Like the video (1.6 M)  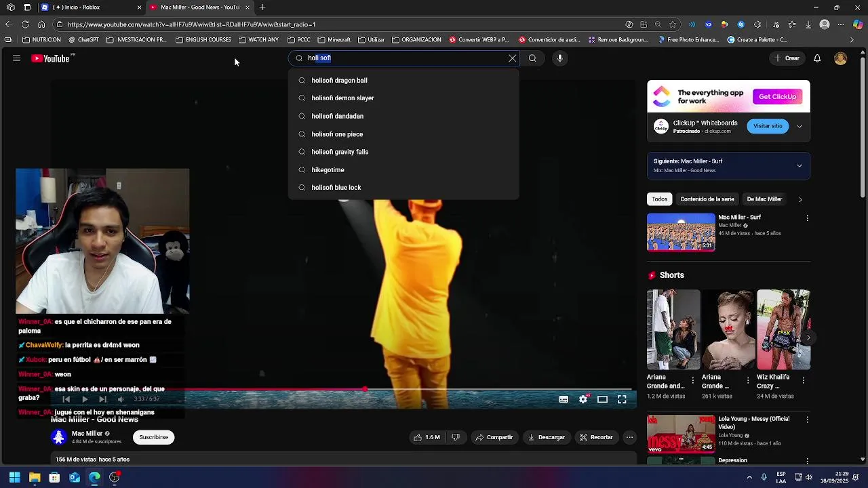(x=427, y=437)
